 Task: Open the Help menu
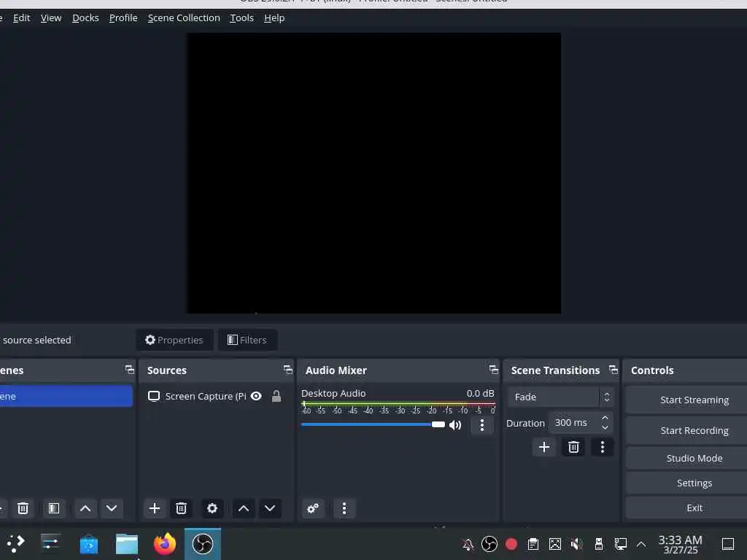pos(274,18)
